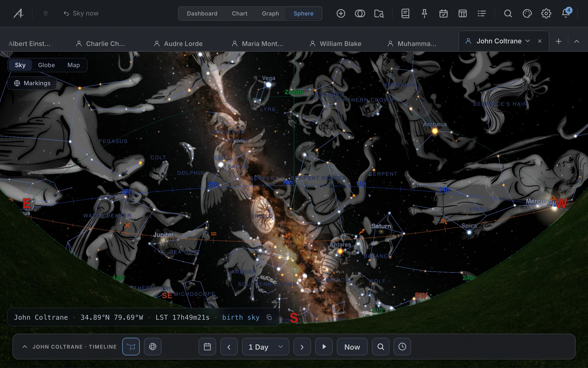Viewport: 588px width, 368px height.
Task: Open the color palette theme icon
Action: 527,13
